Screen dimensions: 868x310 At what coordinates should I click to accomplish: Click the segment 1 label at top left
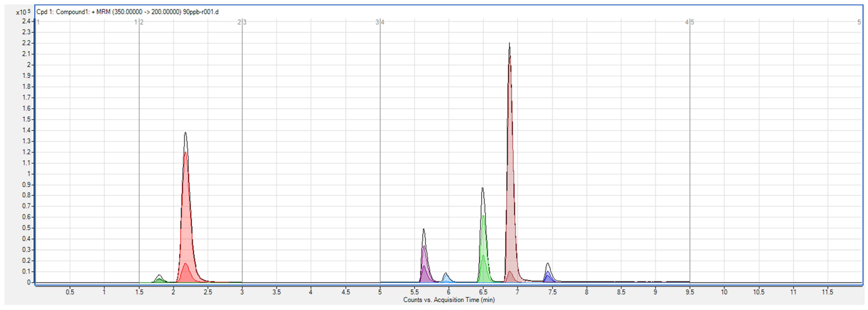click(38, 22)
